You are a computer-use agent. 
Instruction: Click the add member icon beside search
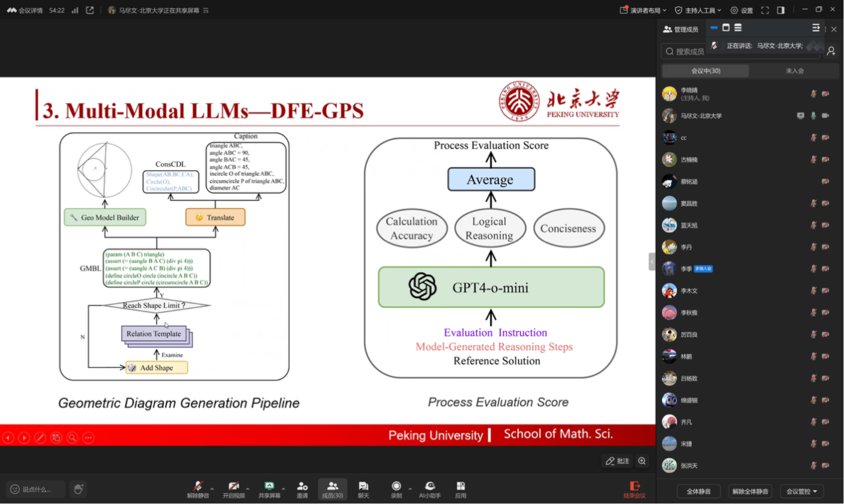(831, 51)
